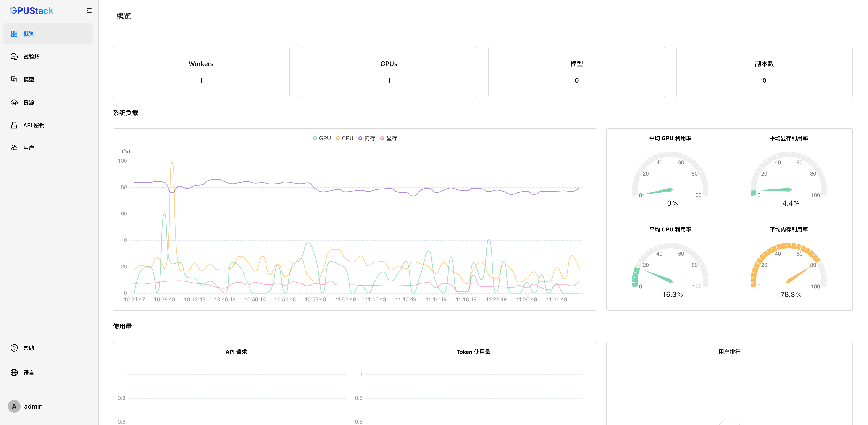Open the 资源 resources cloud icon
This screenshot has height=425, width=868.
click(14, 102)
